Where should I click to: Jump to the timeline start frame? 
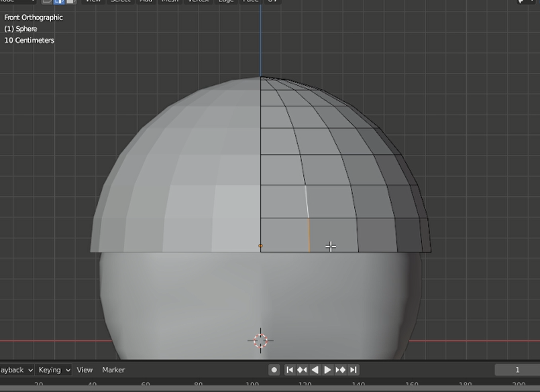pos(290,370)
